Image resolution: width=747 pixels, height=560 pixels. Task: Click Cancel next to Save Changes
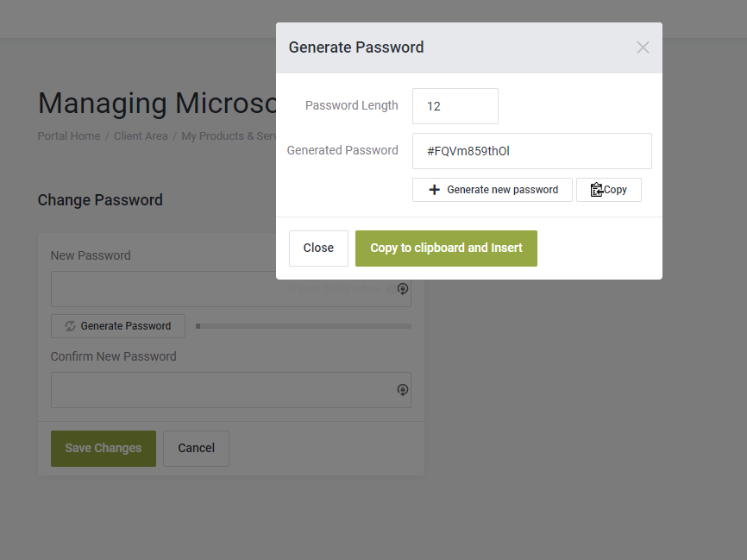(197, 449)
